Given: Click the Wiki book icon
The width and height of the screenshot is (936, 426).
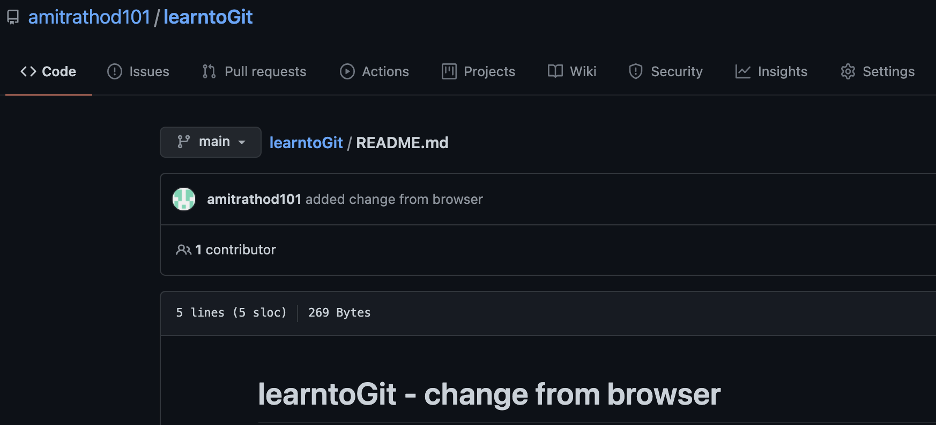Looking at the screenshot, I should point(555,72).
